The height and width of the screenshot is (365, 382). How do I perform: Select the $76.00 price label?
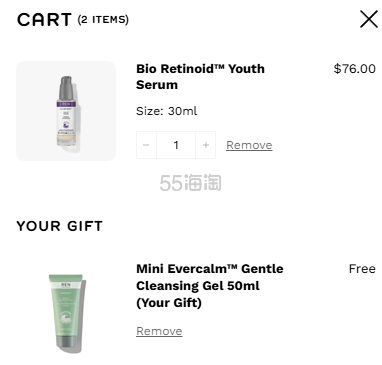[354, 69]
